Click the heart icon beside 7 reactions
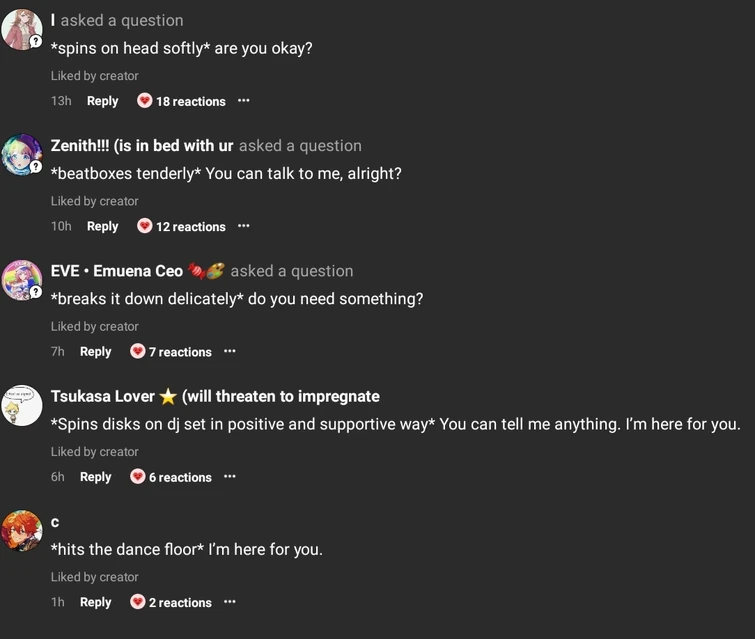 [138, 352]
